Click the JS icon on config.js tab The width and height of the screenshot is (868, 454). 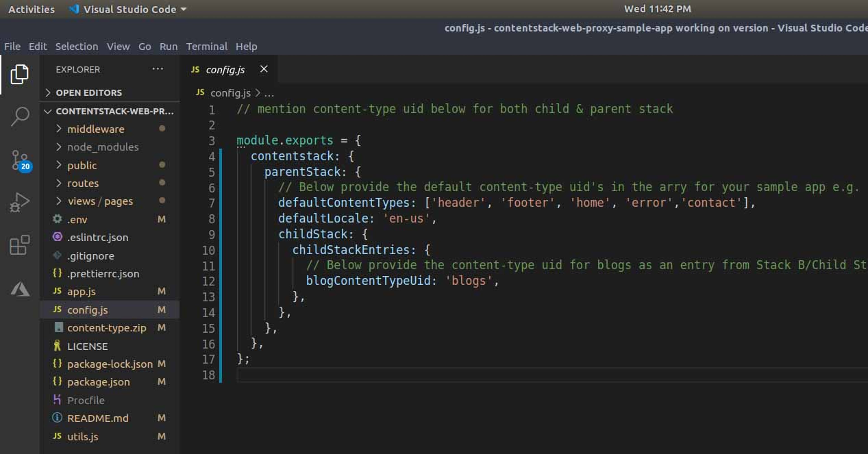(195, 69)
